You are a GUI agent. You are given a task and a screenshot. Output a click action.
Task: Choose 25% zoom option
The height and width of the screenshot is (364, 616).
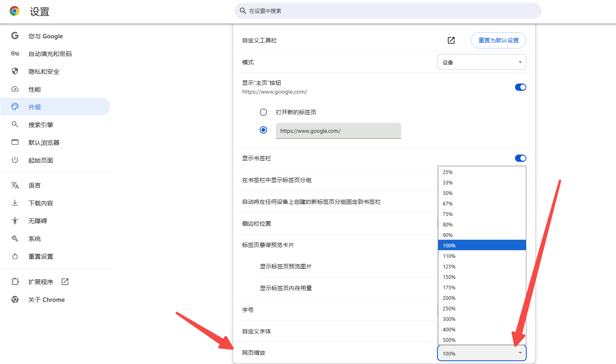[482, 172]
